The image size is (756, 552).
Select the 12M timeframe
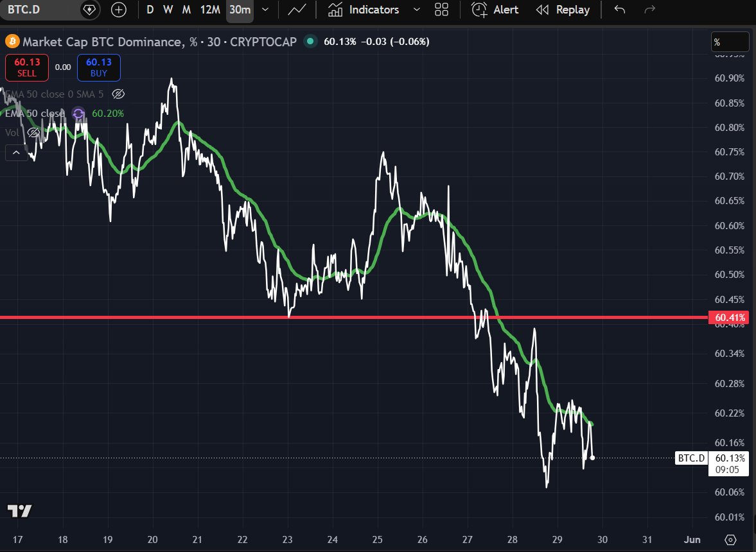tap(210, 10)
